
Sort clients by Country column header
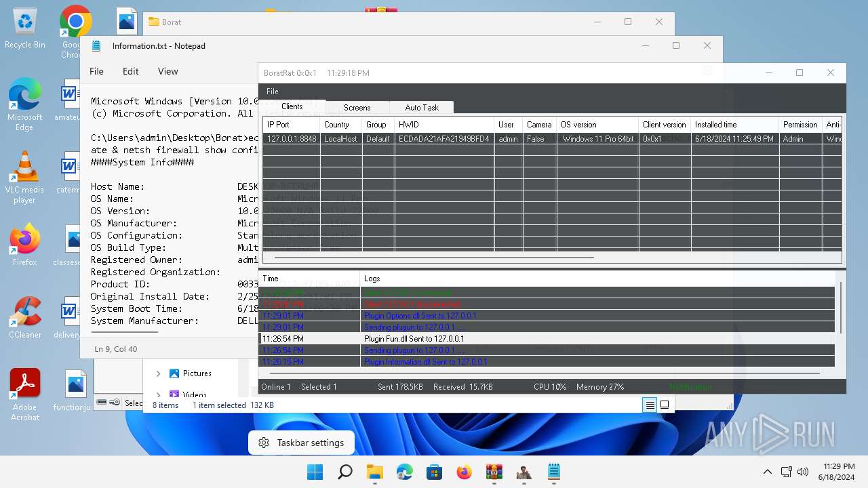point(341,125)
